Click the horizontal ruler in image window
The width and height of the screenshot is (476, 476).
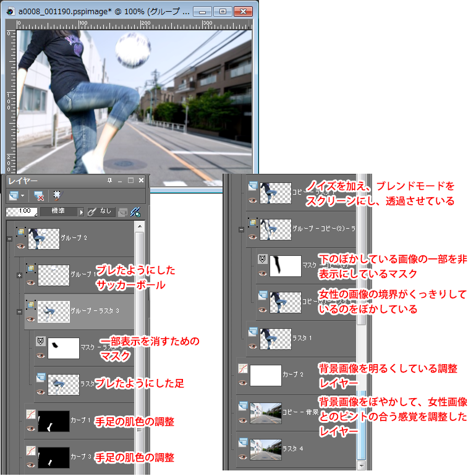click(x=134, y=25)
